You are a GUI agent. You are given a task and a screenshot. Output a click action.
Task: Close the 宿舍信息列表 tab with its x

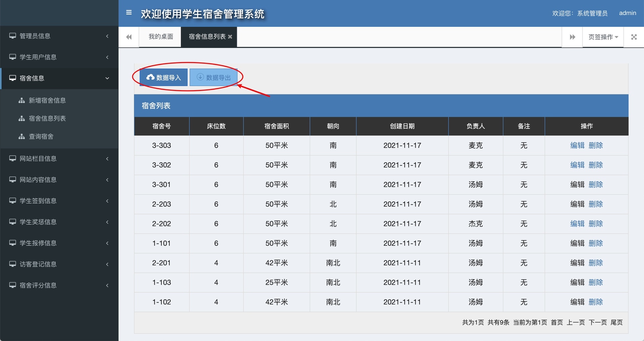(x=230, y=37)
